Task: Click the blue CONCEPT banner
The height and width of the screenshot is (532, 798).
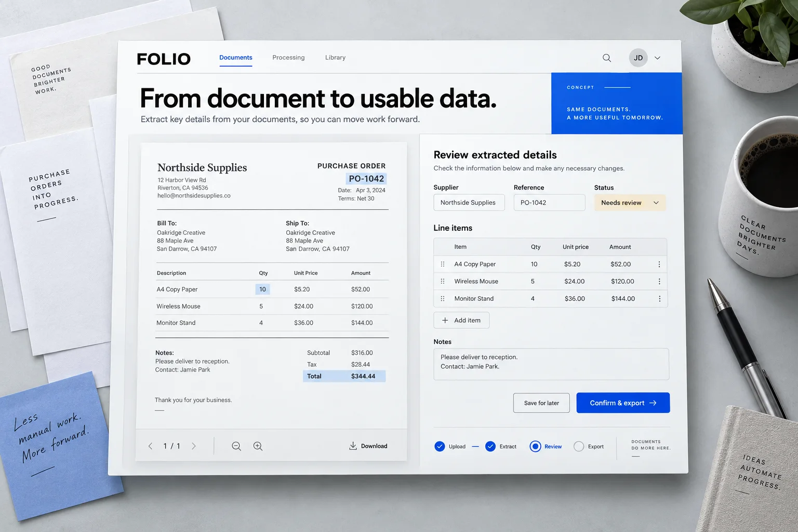Action: pyautogui.click(x=617, y=103)
